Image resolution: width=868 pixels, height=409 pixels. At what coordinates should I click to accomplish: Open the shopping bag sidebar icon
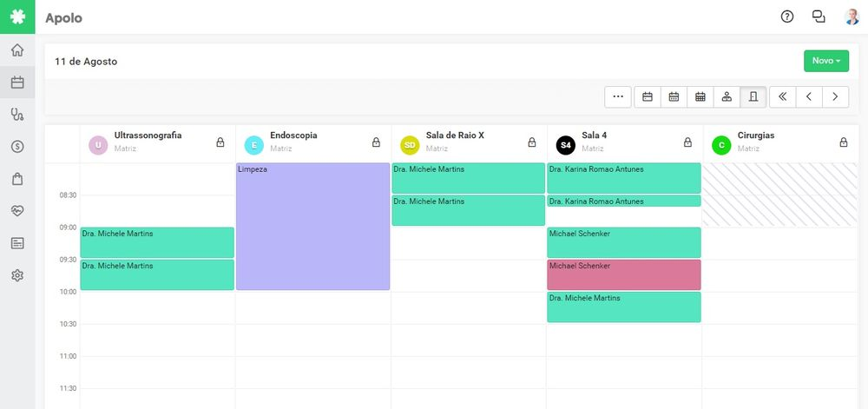pyautogui.click(x=17, y=179)
